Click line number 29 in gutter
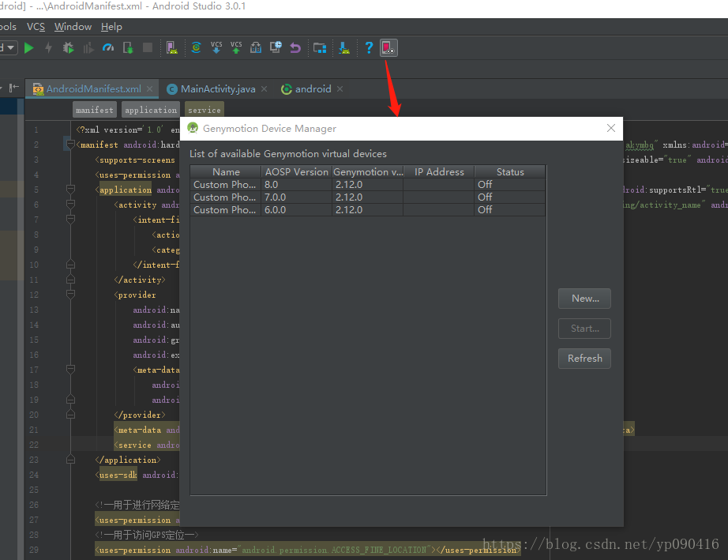 pyautogui.click(x=33, y=550)
